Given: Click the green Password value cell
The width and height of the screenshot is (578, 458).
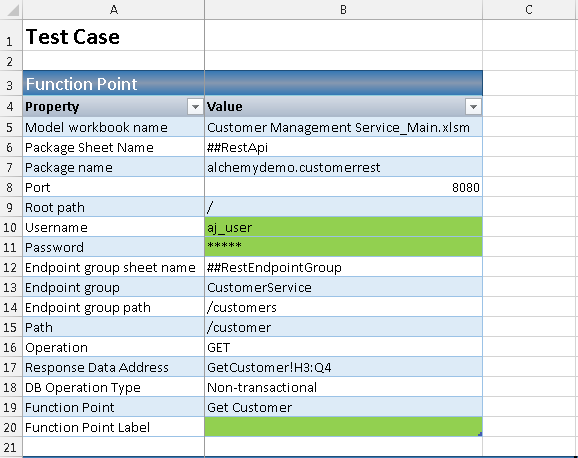Looking at the screenshot, I should click(343, 247).
